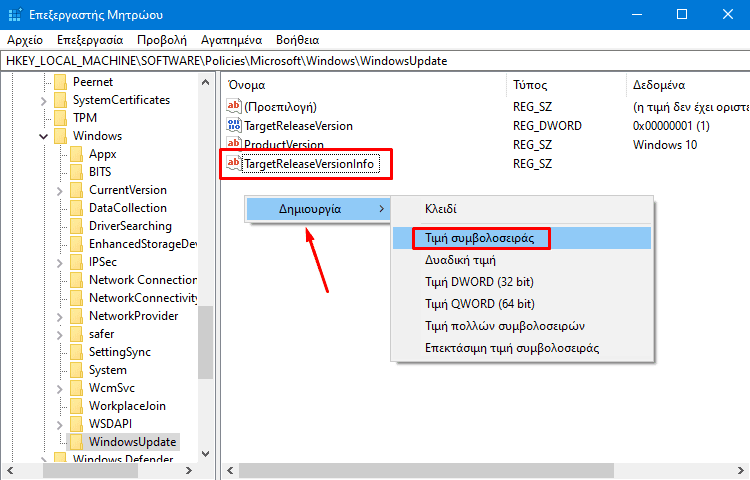The width and height of the screenshot is (750, 480).
Task: Click the Peernet folder icon
Action: (x=61, y=82)
